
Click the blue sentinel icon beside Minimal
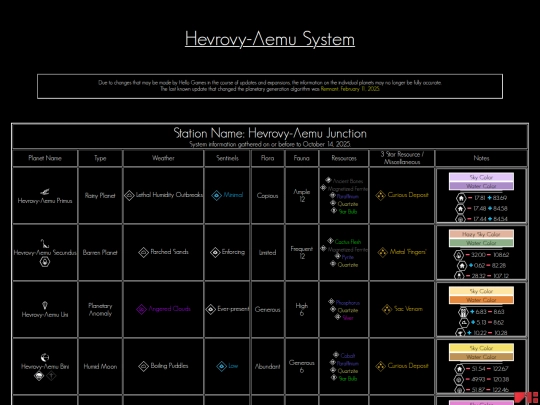click(x=217, y=195)
